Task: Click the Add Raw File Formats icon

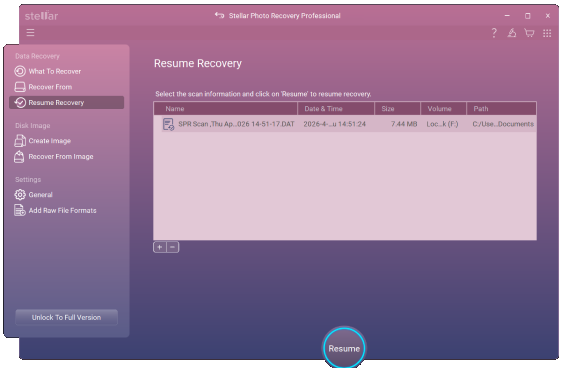Action: (x=20, y=210)
